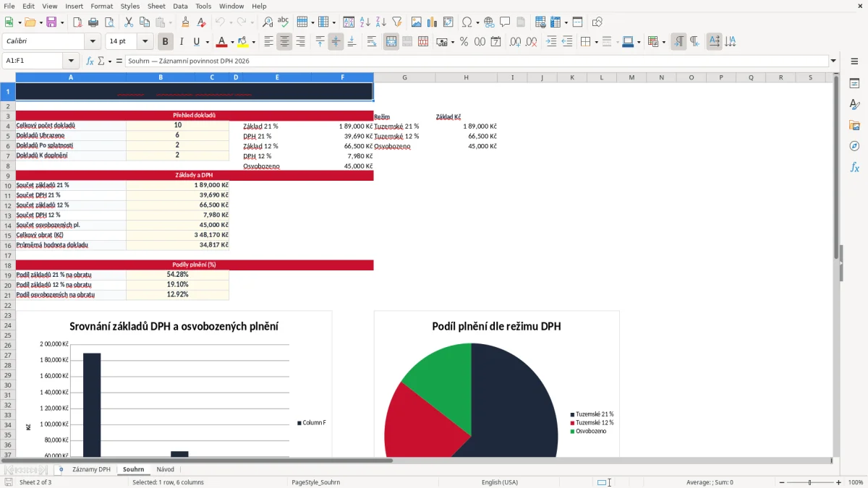Toggle the AutoFilter funnel icon
The height and width of the screenshot is (488, 868).
point(396,22)
